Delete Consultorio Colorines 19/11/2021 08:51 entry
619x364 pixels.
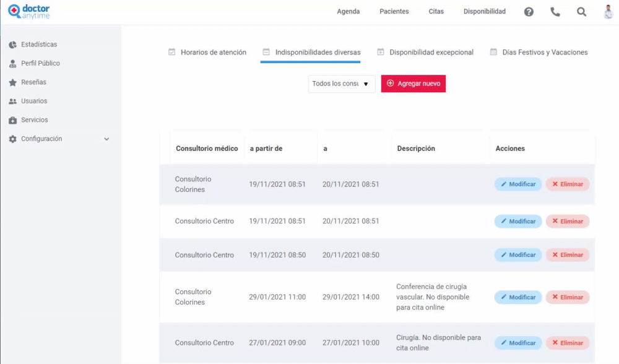(567, 184)
